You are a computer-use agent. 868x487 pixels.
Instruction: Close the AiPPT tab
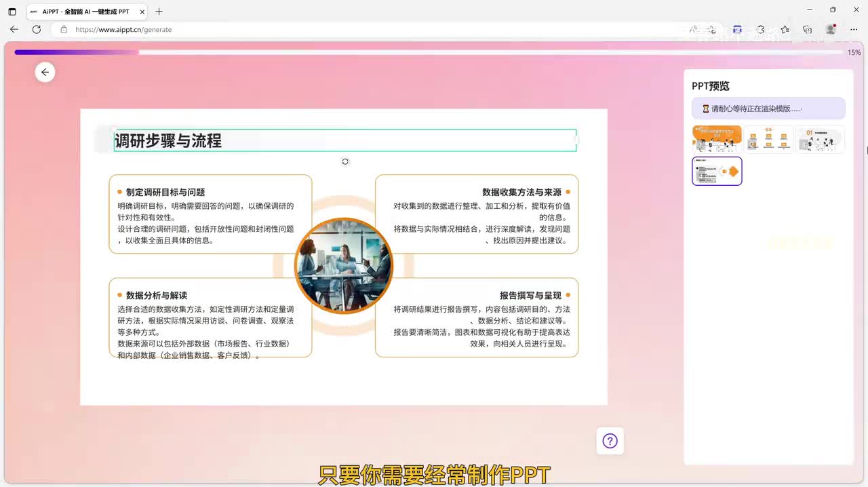click(142, 12)
